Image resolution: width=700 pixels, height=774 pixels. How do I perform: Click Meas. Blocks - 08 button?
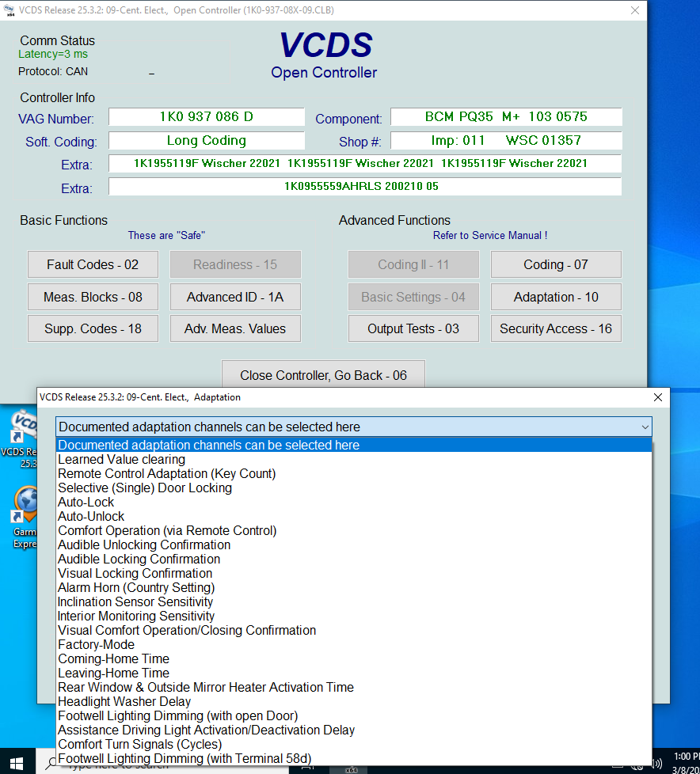tap(93, 298)
